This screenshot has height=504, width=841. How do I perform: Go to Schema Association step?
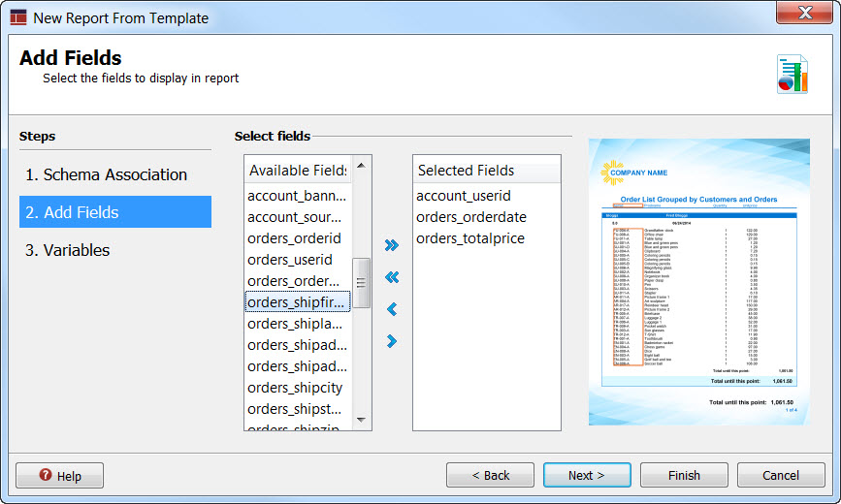(x=106, y=174)
